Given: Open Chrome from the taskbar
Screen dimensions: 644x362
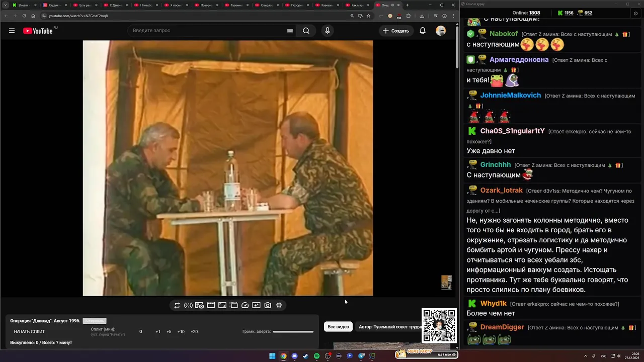Looking at the screenshot, I should coord(283,356).
